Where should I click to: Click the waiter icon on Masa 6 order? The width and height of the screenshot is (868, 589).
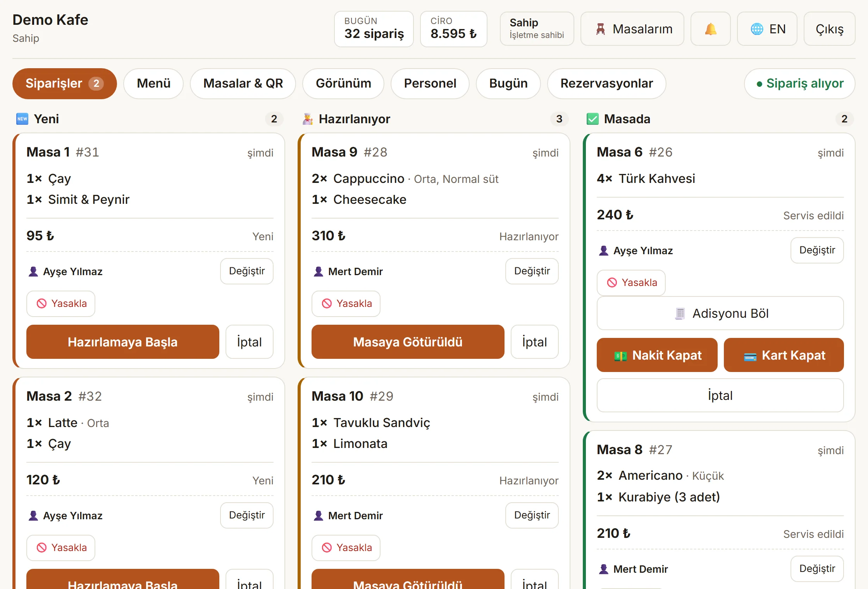pos(604,250)
